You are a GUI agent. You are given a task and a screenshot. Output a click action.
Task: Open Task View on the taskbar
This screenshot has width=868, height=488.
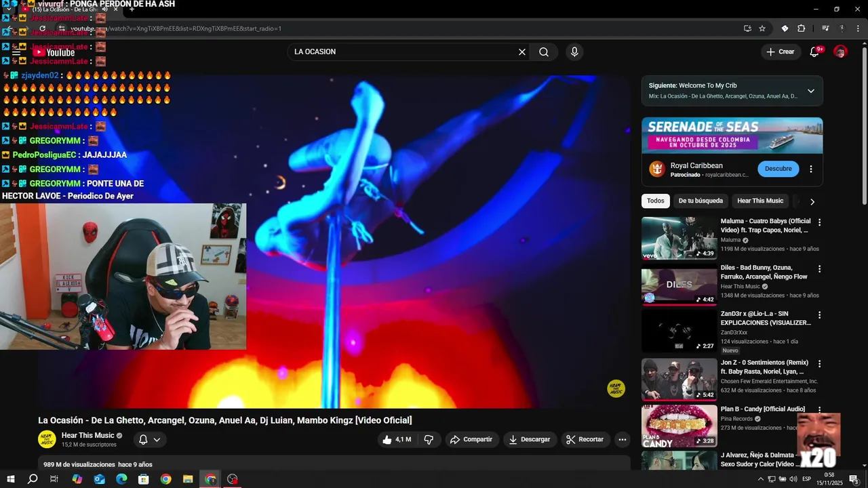tap(54, 479)
